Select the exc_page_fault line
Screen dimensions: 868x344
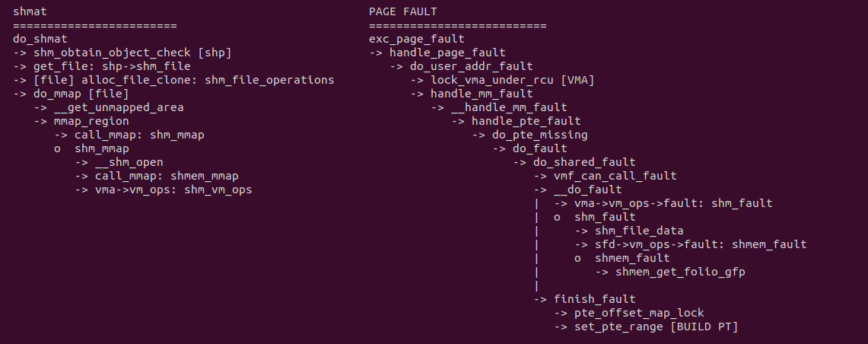[416, 39]
